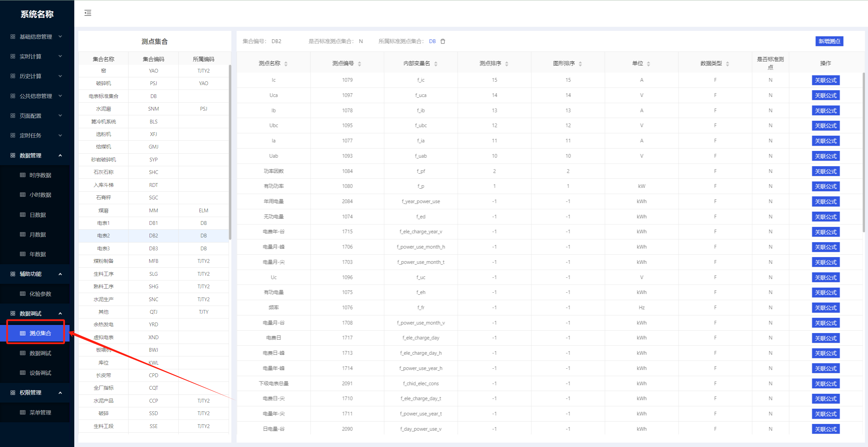The height and width of the screenshot is (447, 868).
Task: Sort by 测点排序 using its sort arrows
Action: pyautogui.click(x=507, y=64)
